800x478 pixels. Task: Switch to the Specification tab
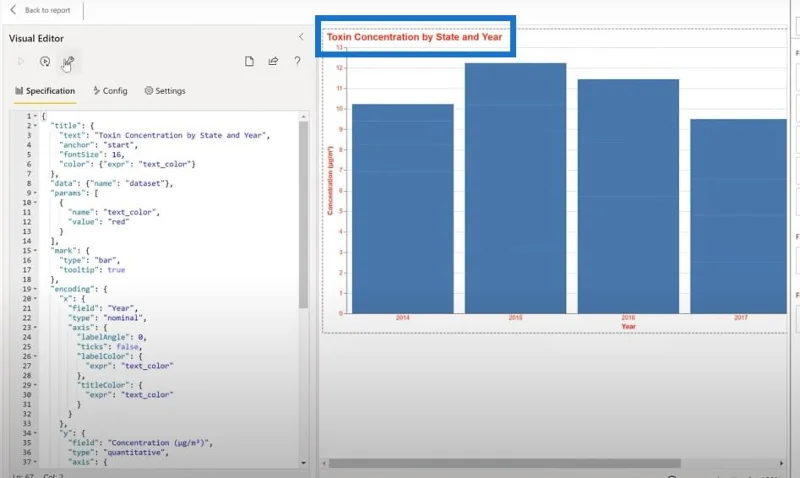point(45,91)
